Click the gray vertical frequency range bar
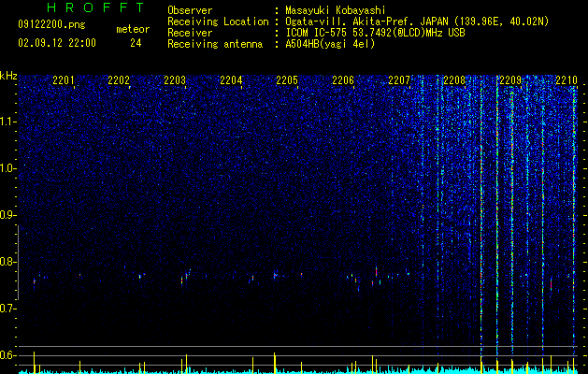Screen dimensions: 588x374 coord(18,263)
